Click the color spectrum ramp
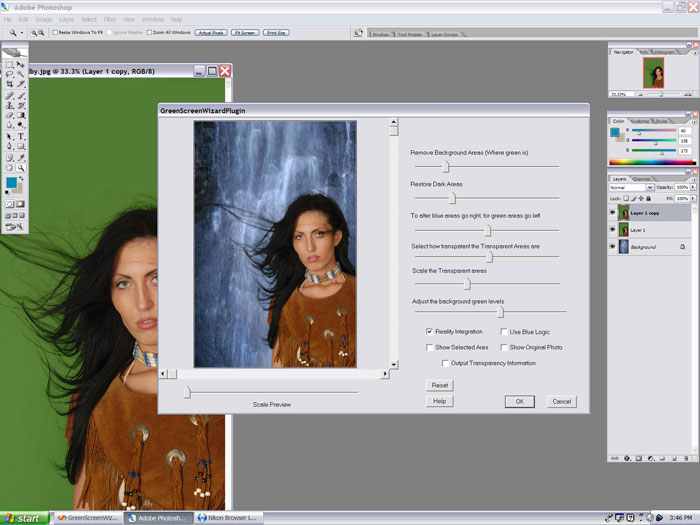 [652, 162]
